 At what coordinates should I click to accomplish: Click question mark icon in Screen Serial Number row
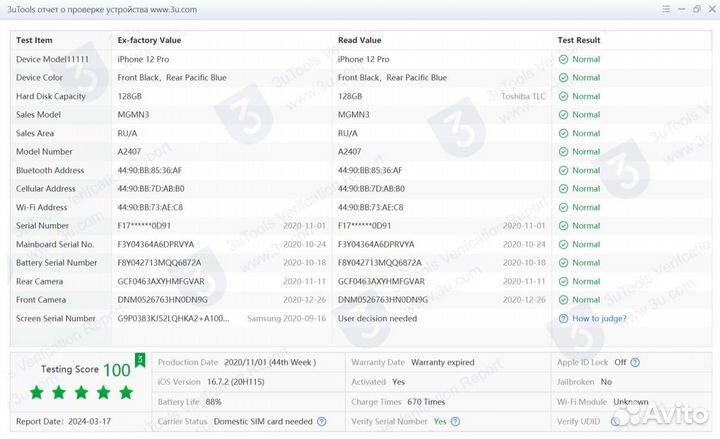coord(563,319)
